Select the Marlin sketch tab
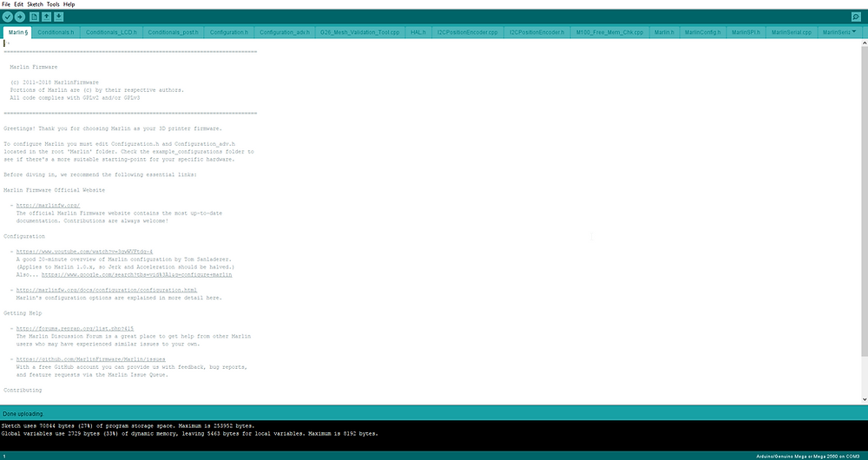Screen dimensions: 868x460 [x=17, y=32]
